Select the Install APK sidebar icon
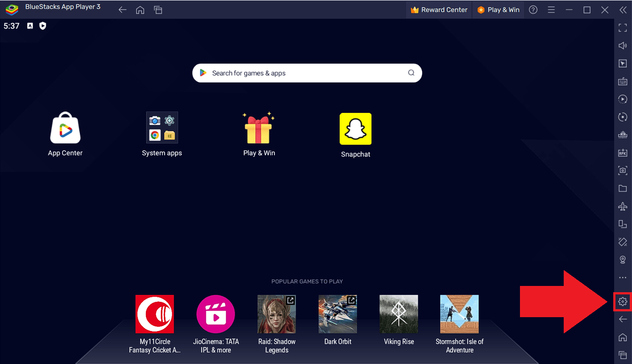632x364 pixels. [x=623, y=153]
